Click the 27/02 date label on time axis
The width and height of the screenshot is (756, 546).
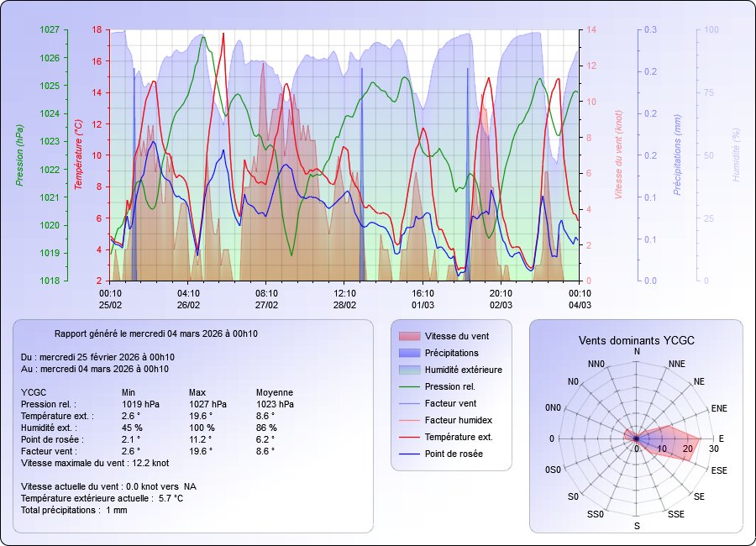[x=266, y=304]
